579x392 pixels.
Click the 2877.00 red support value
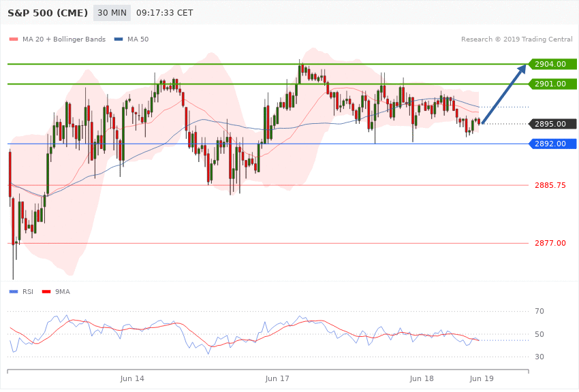(550, 243)
